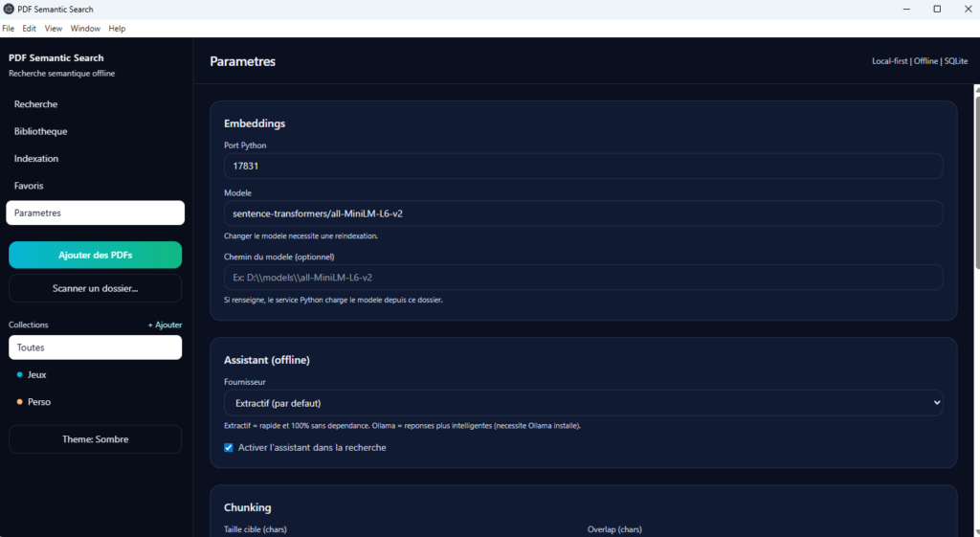Open the Edit menu

30,29
